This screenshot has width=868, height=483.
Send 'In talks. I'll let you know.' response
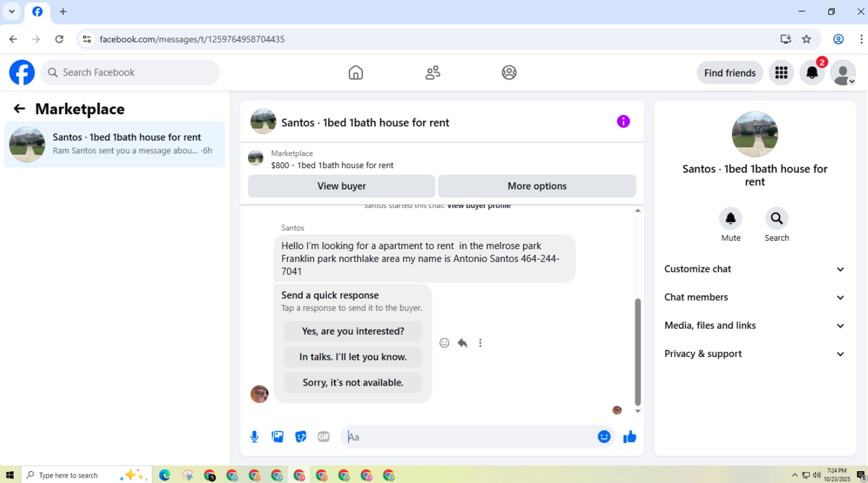click(x=353, y=357)
